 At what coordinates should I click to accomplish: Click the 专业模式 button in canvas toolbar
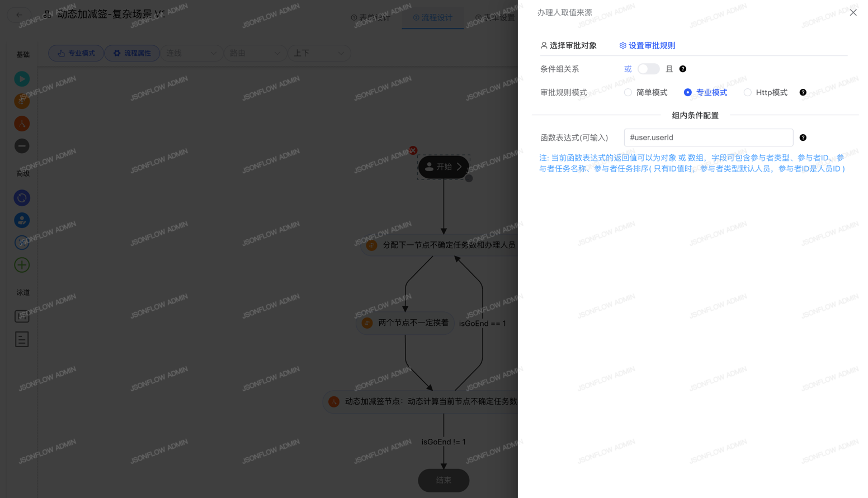pos(76,53)
